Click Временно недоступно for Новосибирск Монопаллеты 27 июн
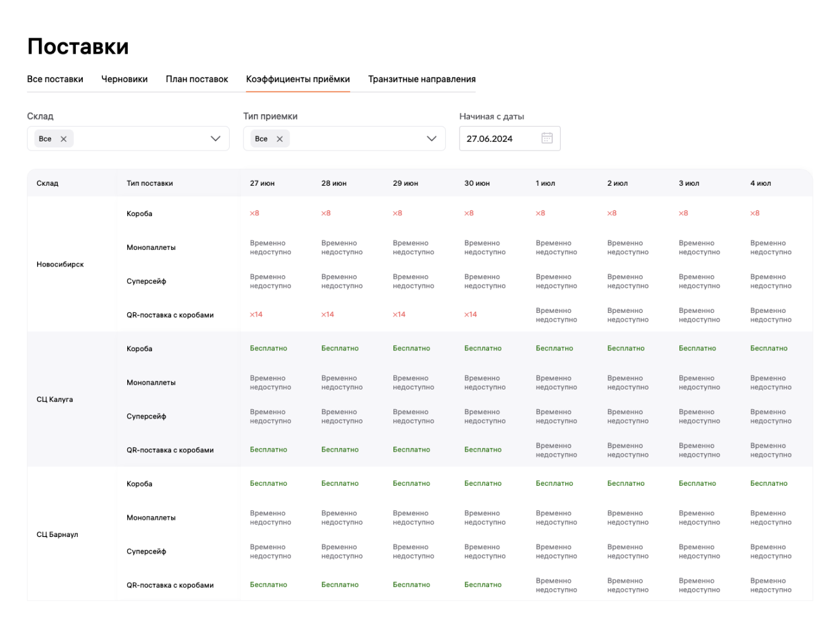840x637 pixels. pos(271,248)
